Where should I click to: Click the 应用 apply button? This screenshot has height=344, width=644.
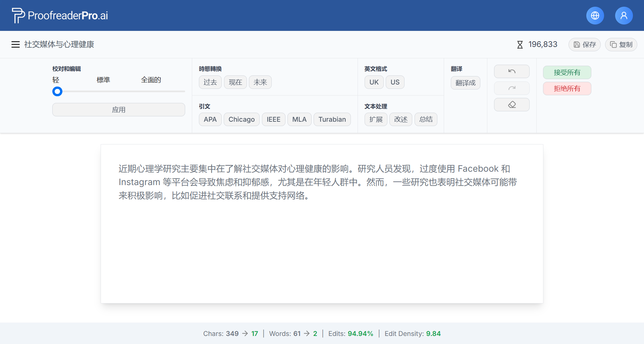pos(118,110)
